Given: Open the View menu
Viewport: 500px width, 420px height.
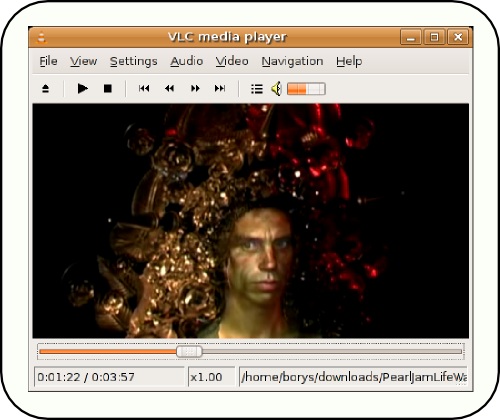Looking at the screenshot, I should [83, 61].
